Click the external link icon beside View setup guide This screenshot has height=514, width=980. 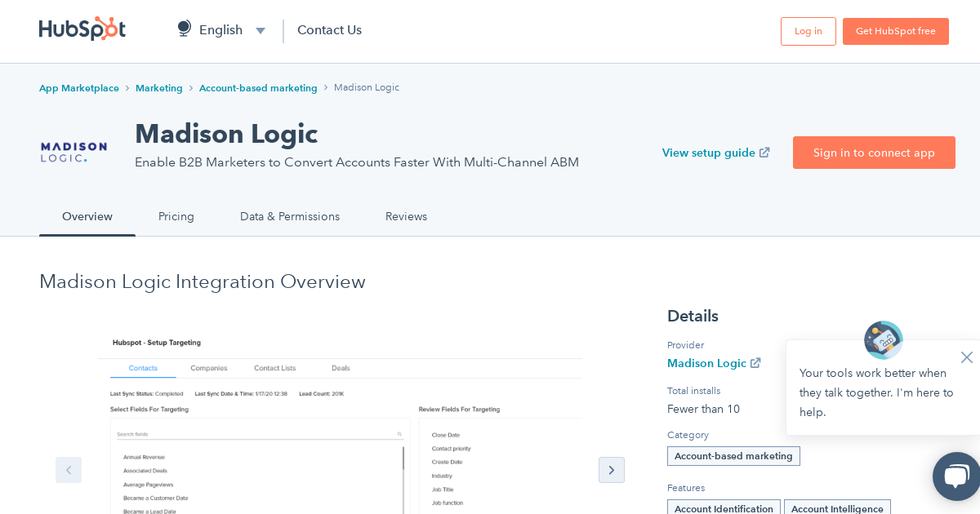point(764,153)
